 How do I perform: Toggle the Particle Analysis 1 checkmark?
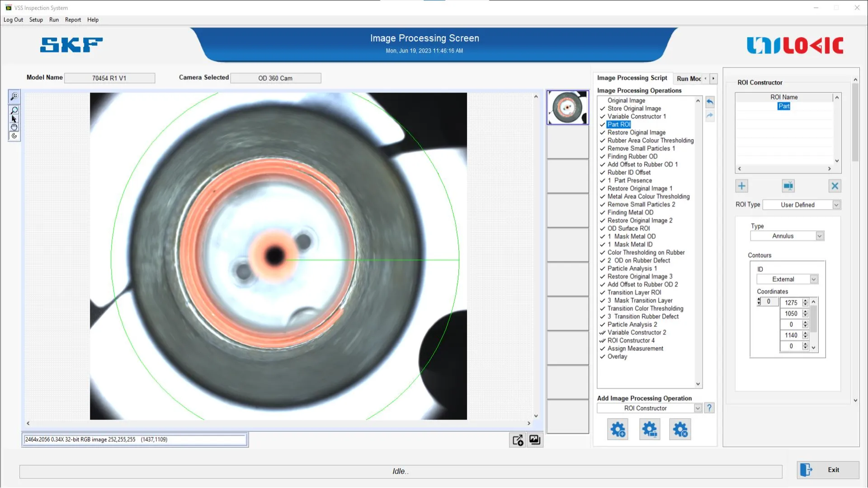click(602, 269)
